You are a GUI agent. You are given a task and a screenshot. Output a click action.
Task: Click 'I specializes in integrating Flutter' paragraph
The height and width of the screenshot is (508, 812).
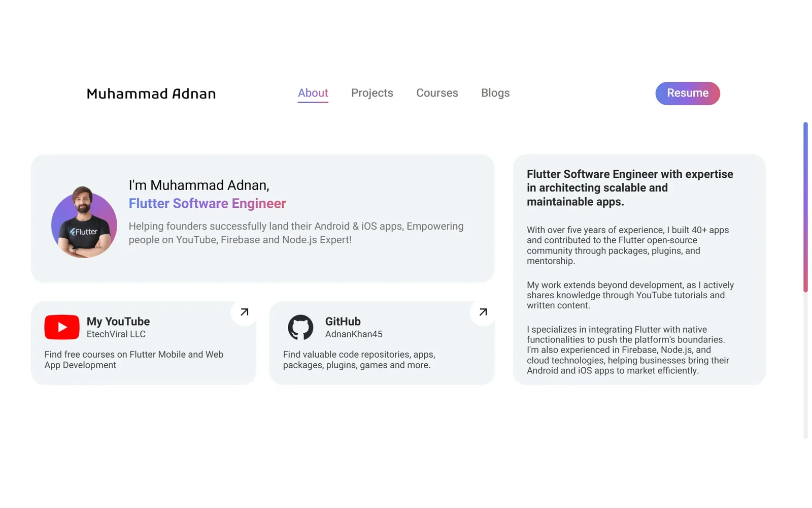tap(628, 350)
